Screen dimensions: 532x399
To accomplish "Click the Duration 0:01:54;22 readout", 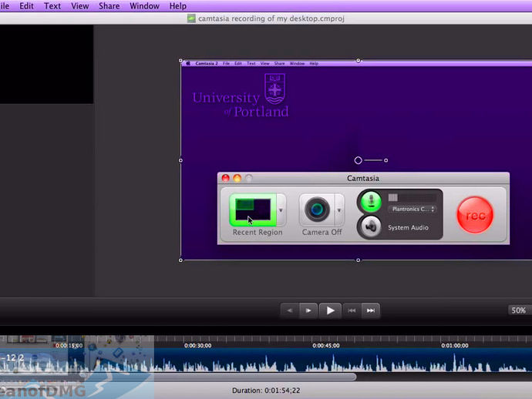I will pyautogui.click(x=266, y=391).
